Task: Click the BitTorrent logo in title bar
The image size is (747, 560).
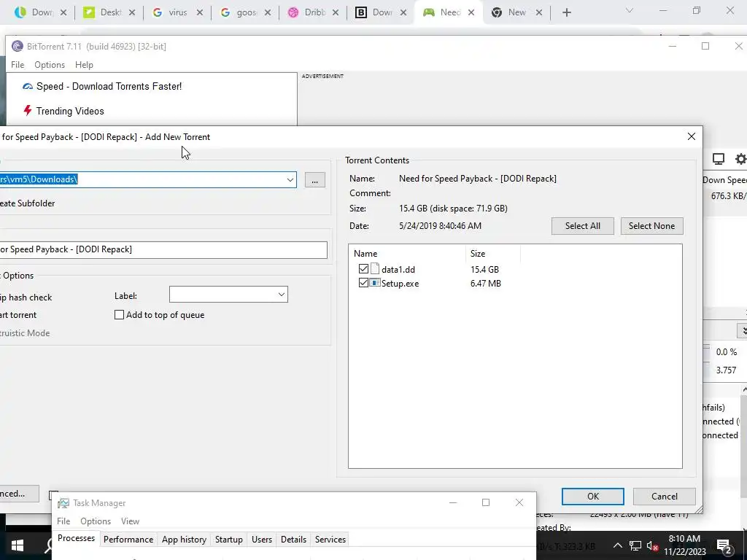Action: 18,46
